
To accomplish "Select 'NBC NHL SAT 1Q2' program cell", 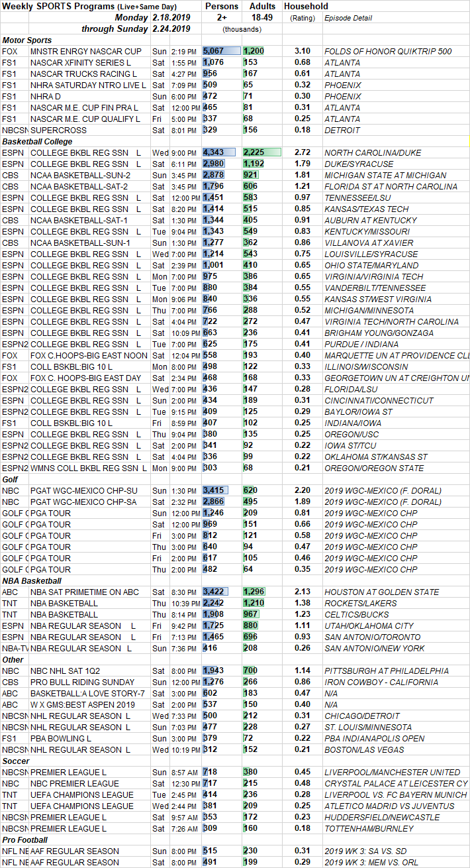I will click(64, 671).
